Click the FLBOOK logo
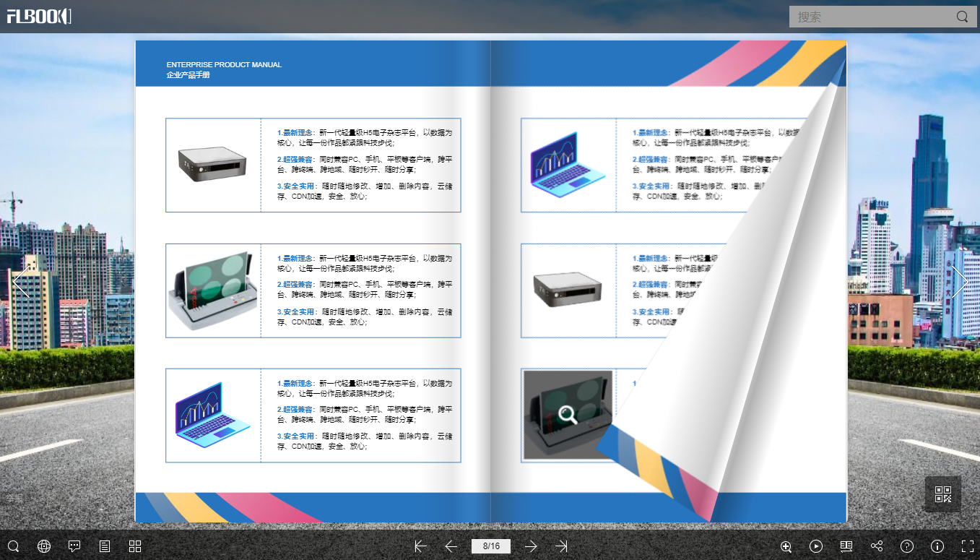 [39, 16]
